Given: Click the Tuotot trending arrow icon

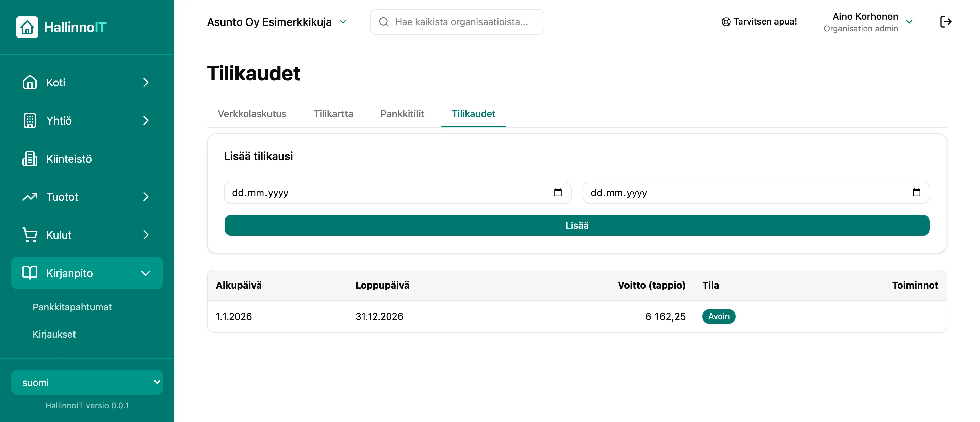Looking at the screenshot, I should [x=30, y=197].
